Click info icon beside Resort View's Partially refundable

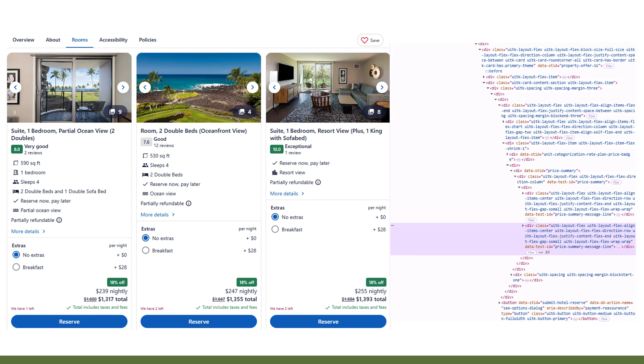click(318, 182)
